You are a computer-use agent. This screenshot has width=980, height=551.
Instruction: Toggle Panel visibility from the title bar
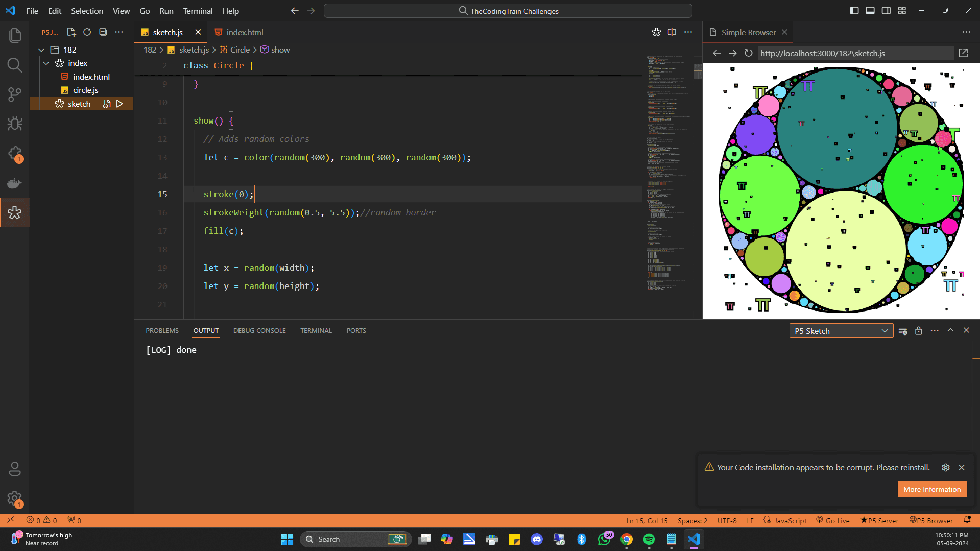point(870,10)
